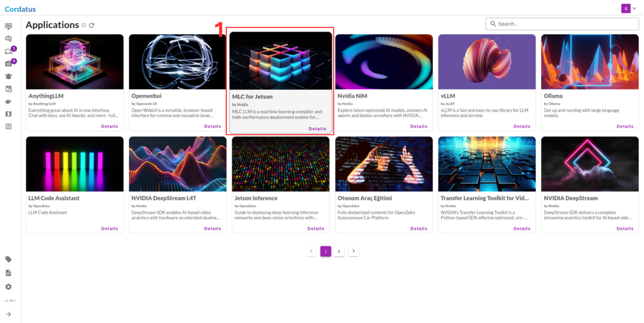The image size is (644, 323).
Task: Open Details for MLC for Jetson
Action: tap(317, 129)
